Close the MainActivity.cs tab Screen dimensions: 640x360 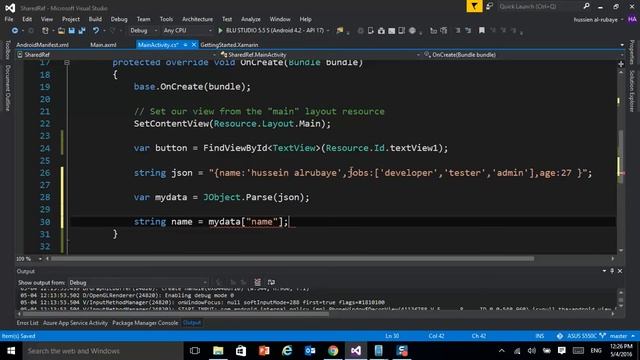point(193,45)
